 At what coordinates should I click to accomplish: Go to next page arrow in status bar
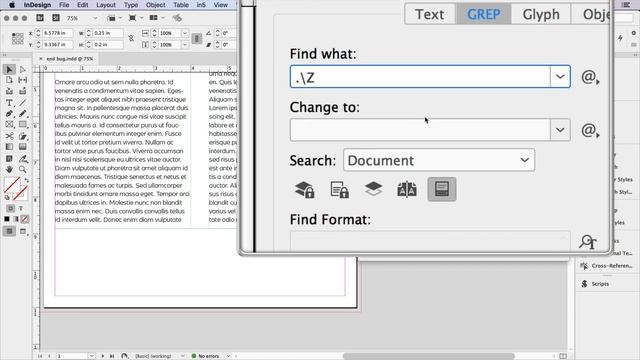tap(103, 356)
